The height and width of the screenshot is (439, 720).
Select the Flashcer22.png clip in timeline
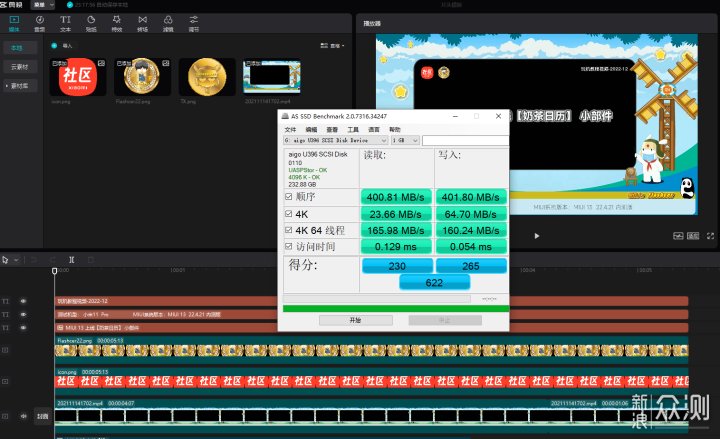coord(371,350)
